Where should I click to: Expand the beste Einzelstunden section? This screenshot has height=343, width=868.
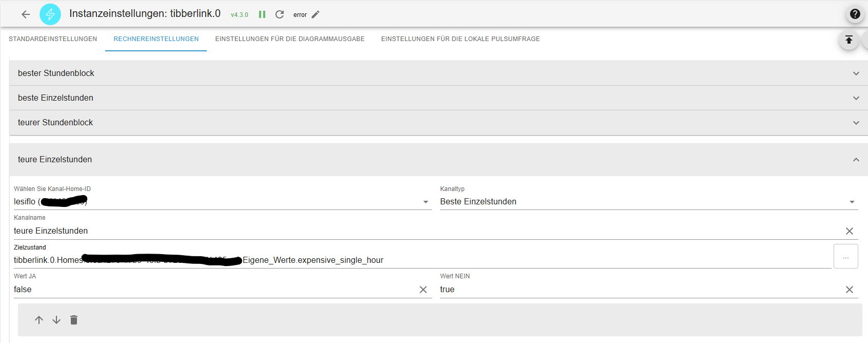pos(856,98)
